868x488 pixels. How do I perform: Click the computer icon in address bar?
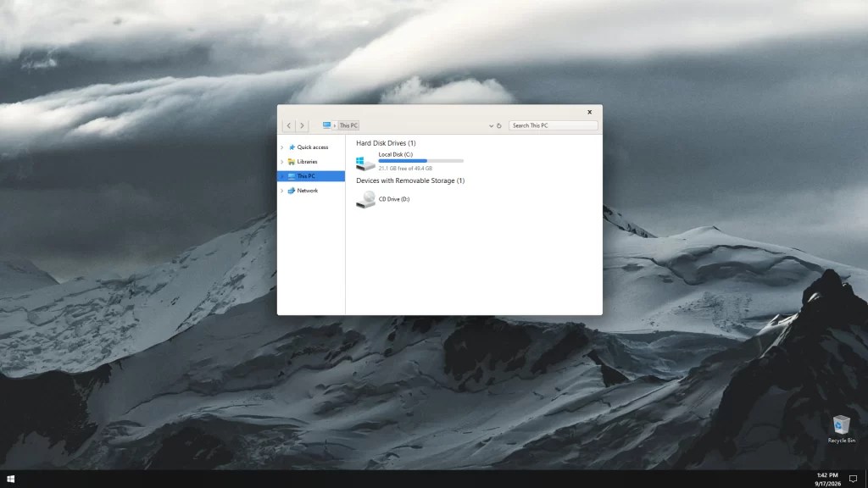pos(326,125)
